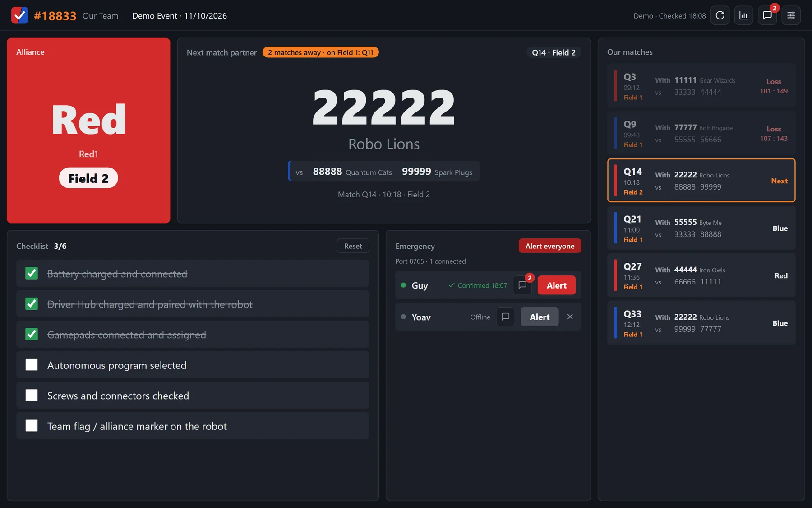This screenshot has width=812, height=508.
Task: Remove Yoav with the X icon
Action: 570,317
